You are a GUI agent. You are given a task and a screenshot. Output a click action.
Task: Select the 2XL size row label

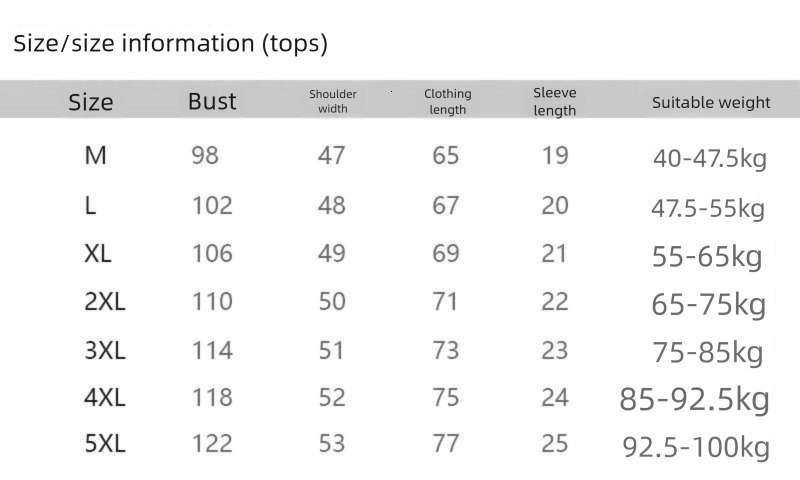click(105, 302)
